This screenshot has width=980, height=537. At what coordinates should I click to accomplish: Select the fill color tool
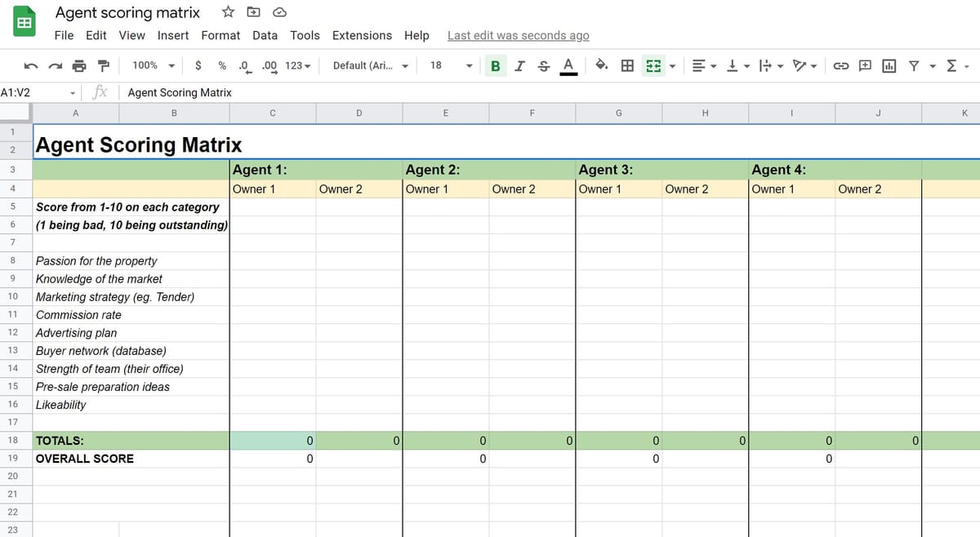click(602, 65)
